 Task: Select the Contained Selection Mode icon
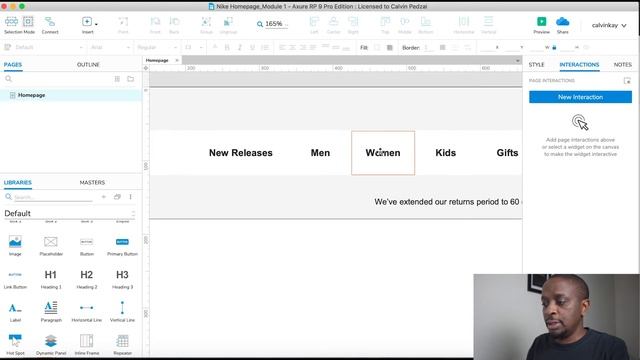pos(28,21)
